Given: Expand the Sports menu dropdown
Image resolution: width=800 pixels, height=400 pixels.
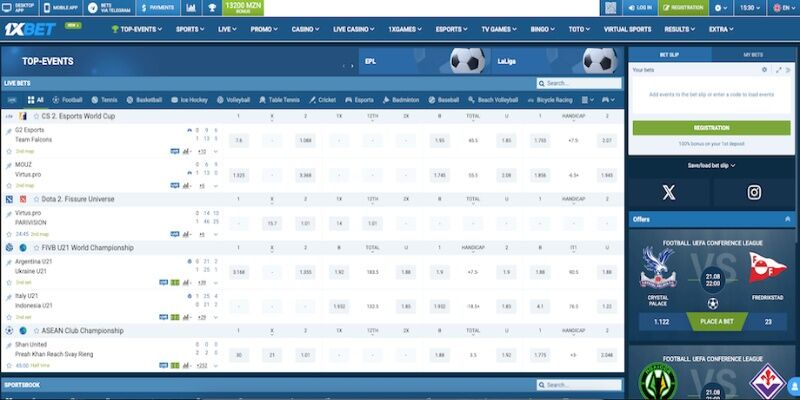Looking at the screenshot, I should [x=187, y=29].
